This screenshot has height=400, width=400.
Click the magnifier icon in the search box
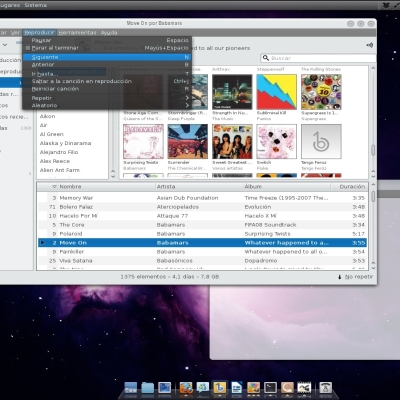(266, 58)
